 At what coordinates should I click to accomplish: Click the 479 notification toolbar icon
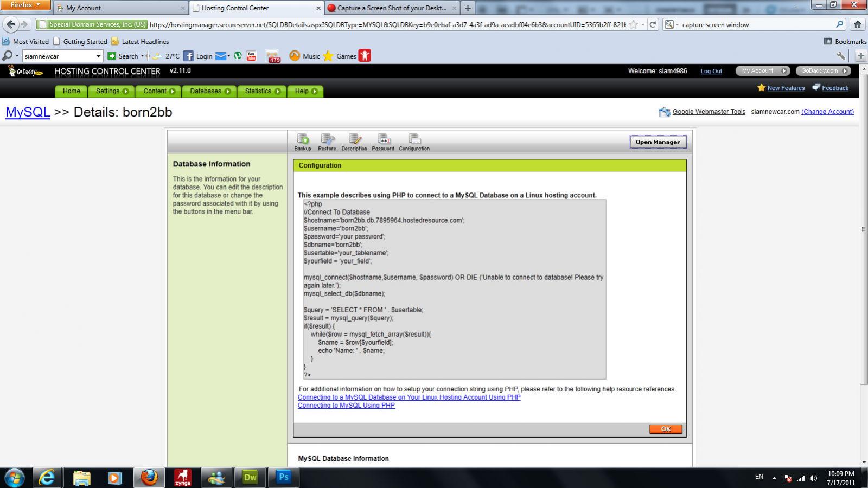[273, 56]
